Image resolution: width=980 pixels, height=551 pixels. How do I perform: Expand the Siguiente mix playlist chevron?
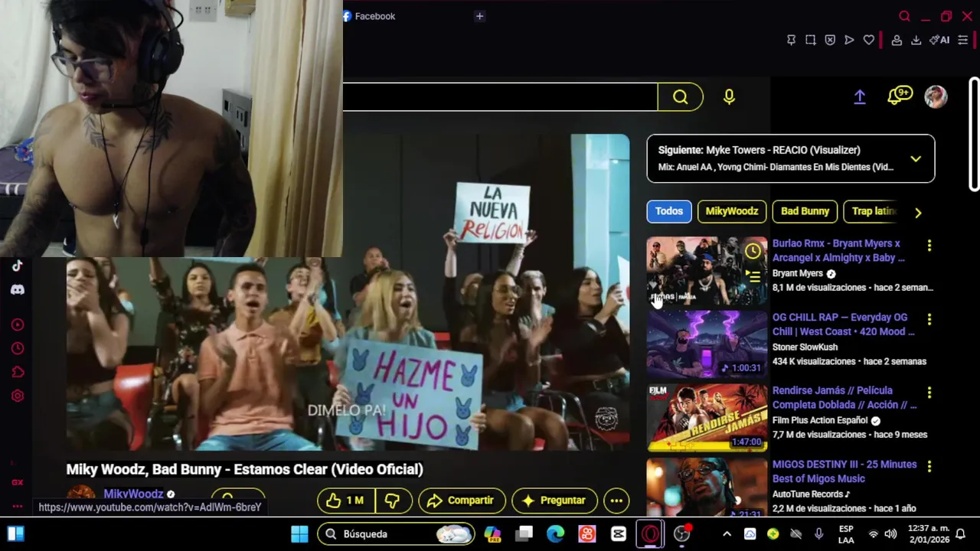point(916,158)
